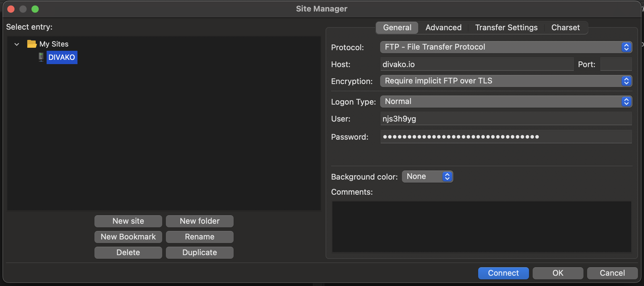Open the Transfer Settings tab
The height and width of the screenshot is (286, 644).
506,28
